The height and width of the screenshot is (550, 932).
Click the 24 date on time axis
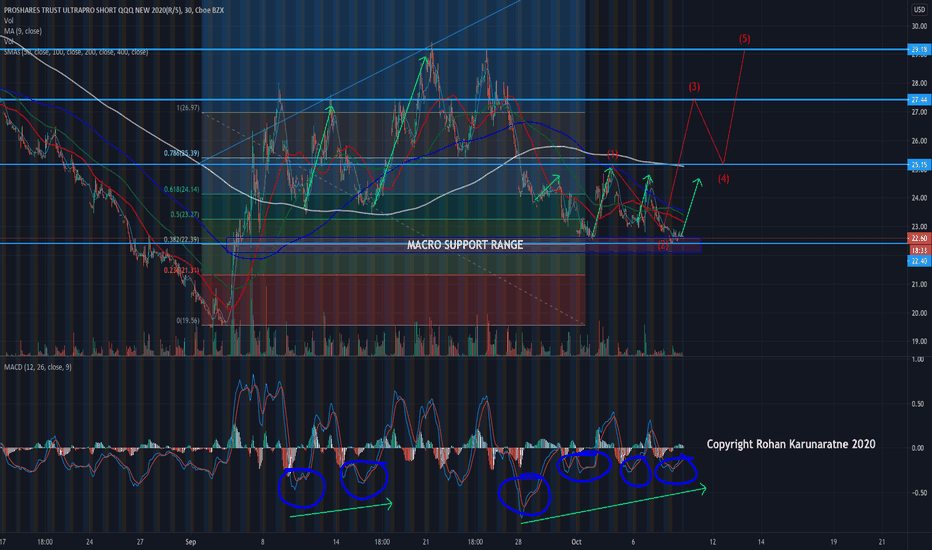[x=89, y=542]
